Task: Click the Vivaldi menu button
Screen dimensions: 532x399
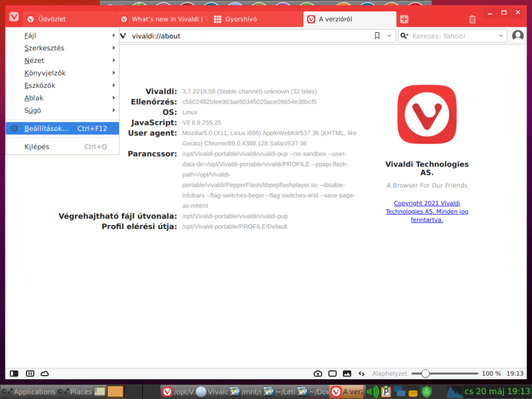Action: pyautogui.click(x=14, y=17)
